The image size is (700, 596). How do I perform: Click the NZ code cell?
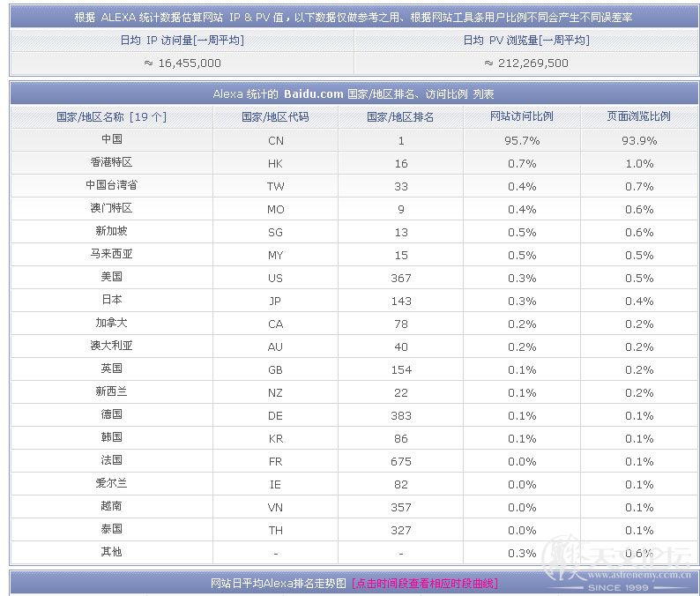pos(275,393)
